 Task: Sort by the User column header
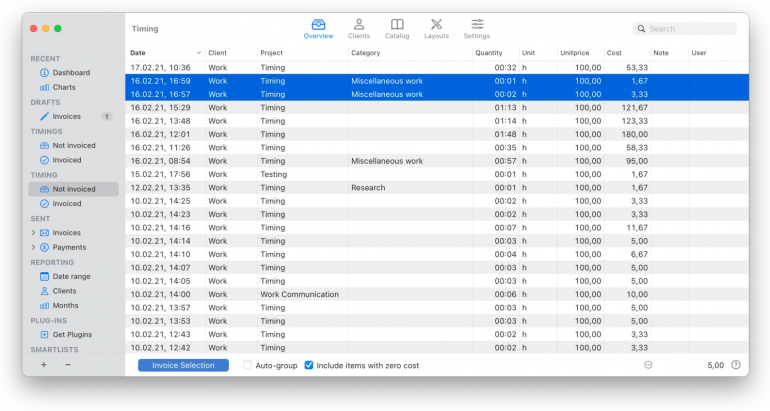718,53
